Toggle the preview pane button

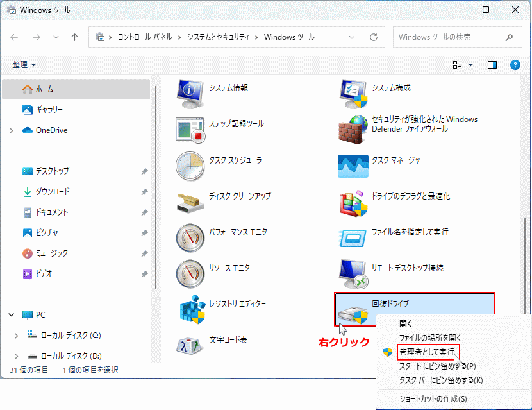click(492, 65)
